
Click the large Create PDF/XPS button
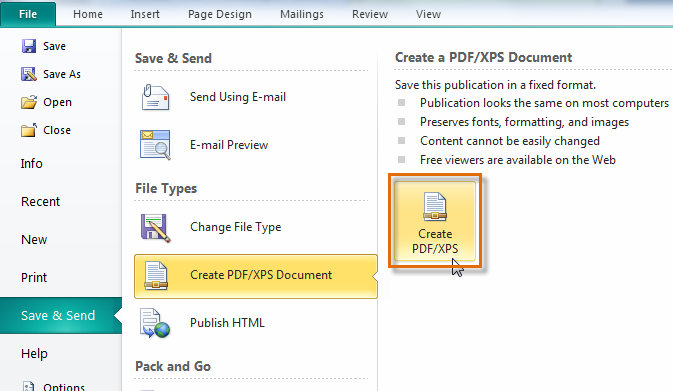coord(435,221)
